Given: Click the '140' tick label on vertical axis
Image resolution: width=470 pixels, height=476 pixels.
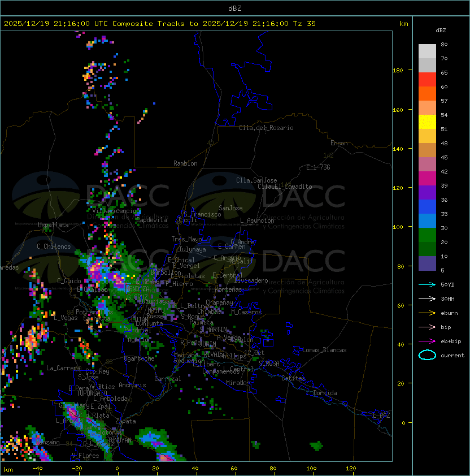Looking at the screenshot, I should point(398,149).
